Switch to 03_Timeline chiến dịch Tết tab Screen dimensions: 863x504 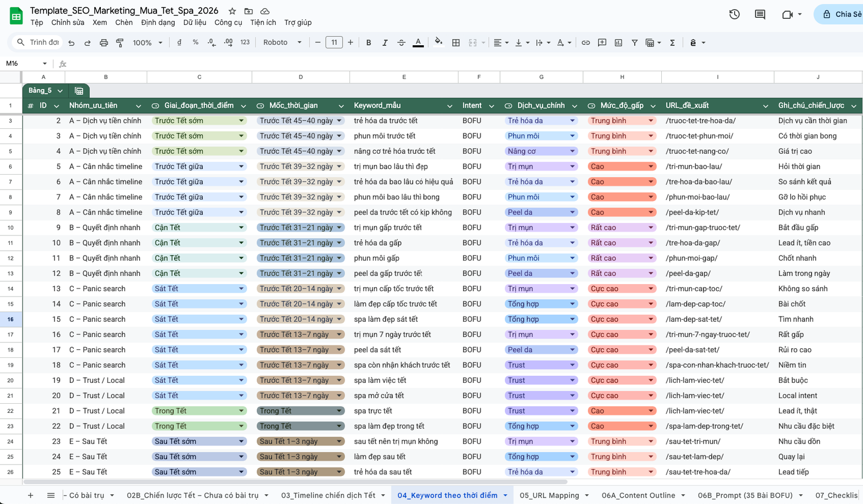pyautogui.click(x=328, y=495)
